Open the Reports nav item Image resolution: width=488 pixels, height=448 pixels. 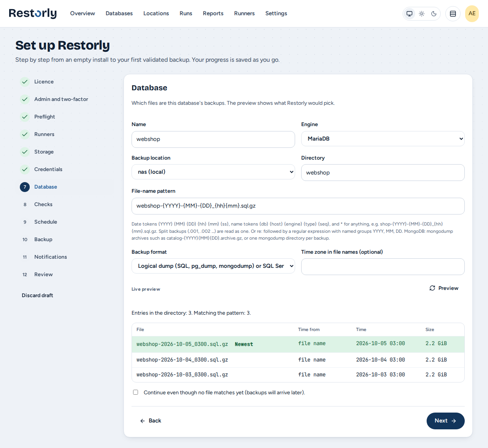tap(213, 13)
